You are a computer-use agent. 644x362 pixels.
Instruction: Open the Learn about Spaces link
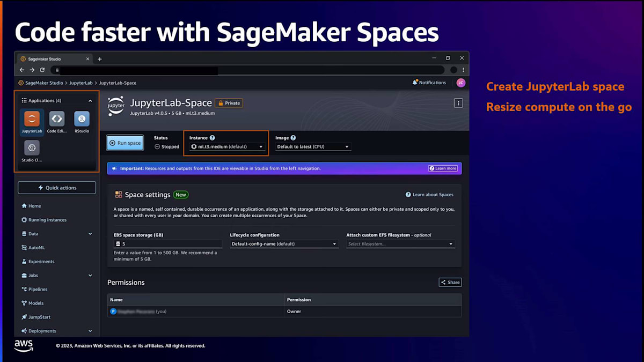429,195
